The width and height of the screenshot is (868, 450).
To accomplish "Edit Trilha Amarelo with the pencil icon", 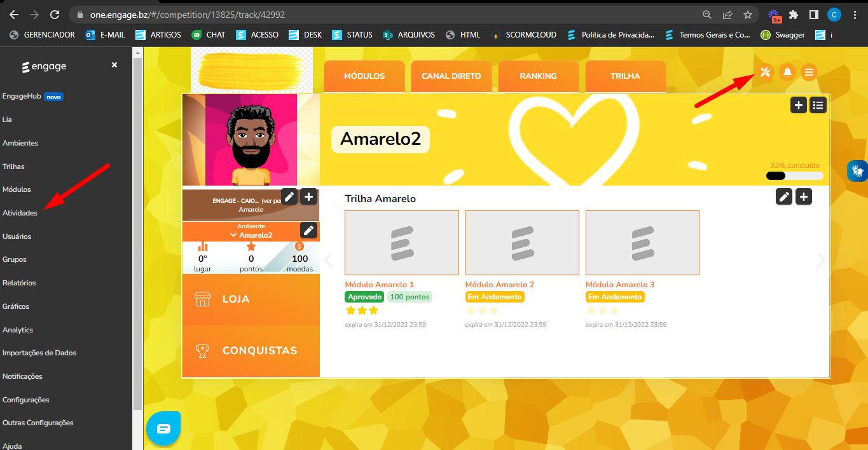I will pyautogui.click(x=785, y=197).
